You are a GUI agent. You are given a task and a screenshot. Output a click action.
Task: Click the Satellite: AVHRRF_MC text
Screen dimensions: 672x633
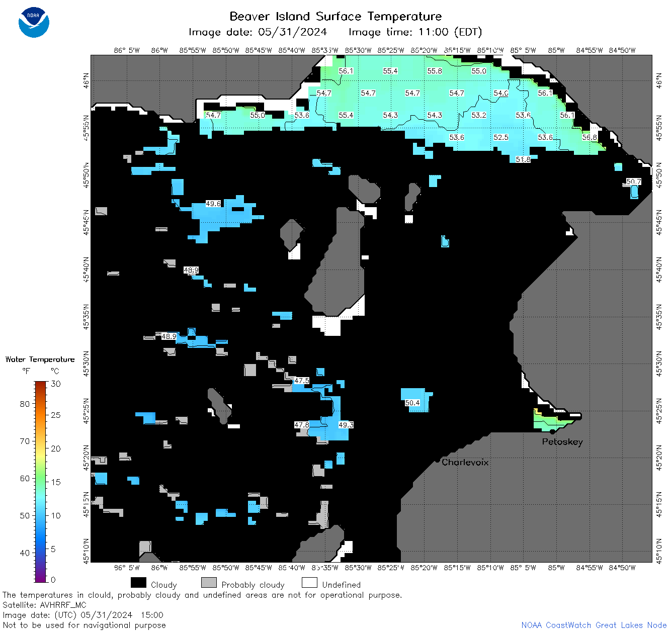44,605
